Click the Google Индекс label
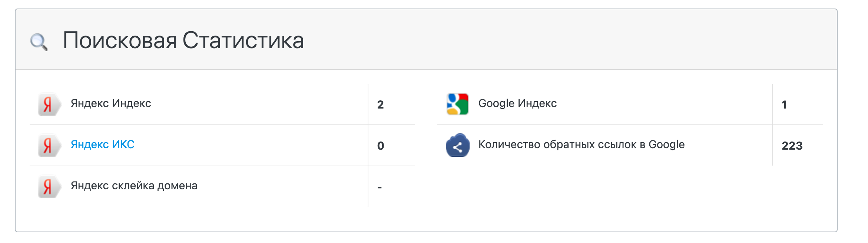The width and height of the screenshot is (868, 243). 517,103
